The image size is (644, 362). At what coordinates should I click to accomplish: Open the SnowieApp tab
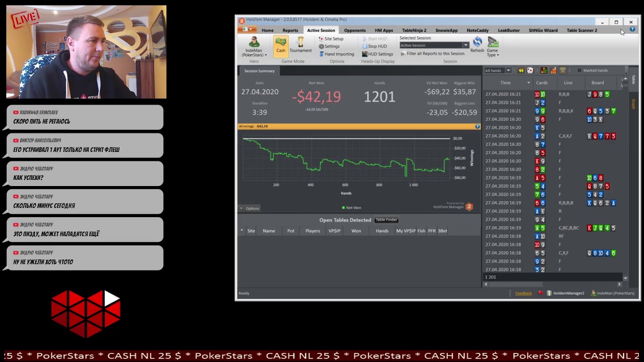pyautogui.click(x=446, y=30)
